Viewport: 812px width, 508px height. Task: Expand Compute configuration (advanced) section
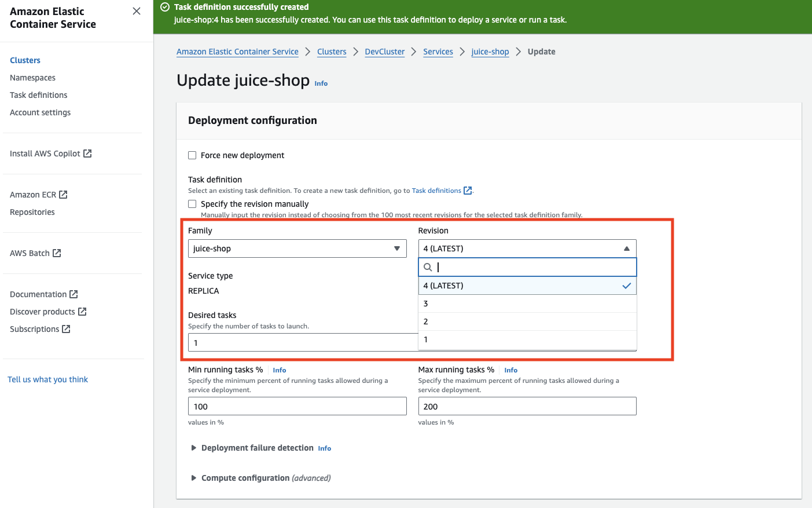click(x=194, y=478)
